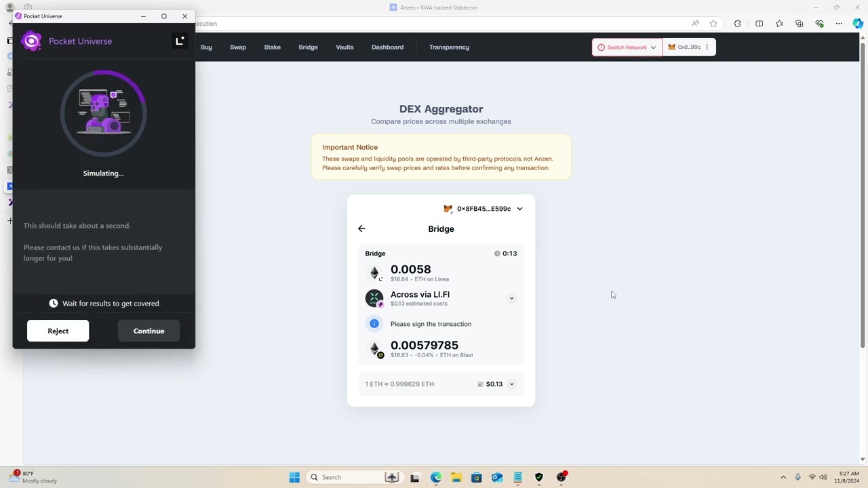Click the microphone icon in system tray
The height and width of the screenshot is (488, 868).
797,477
